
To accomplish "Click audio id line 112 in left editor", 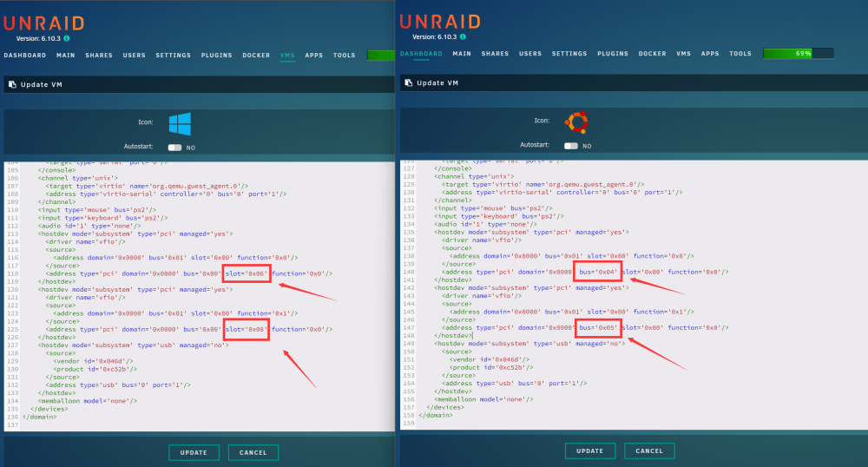I will 89,226.
